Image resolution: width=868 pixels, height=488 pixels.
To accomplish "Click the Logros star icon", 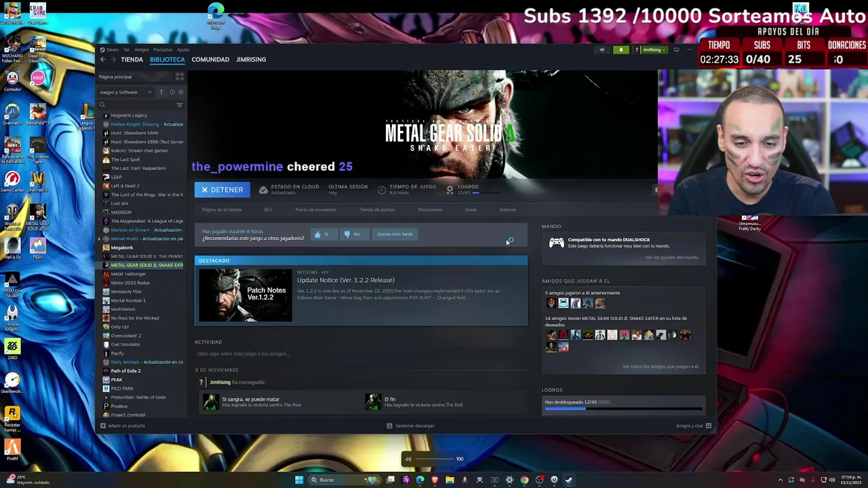I will click(450, 190).
